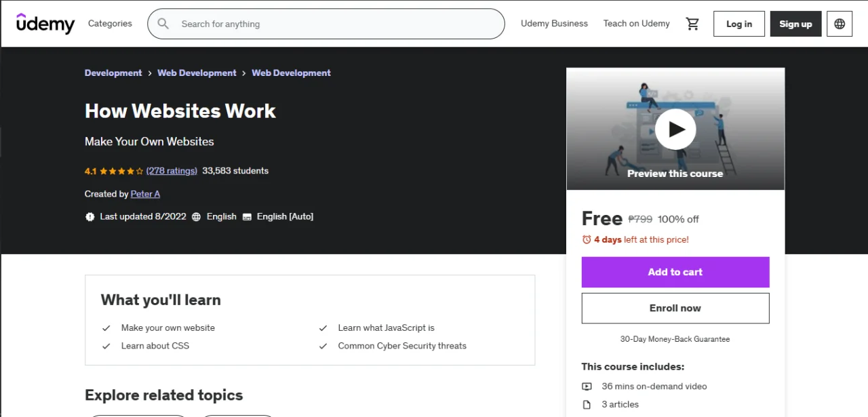
Task: Click the checkmark beside Learn what JavaScript is
Action: [x=323, y=328]
